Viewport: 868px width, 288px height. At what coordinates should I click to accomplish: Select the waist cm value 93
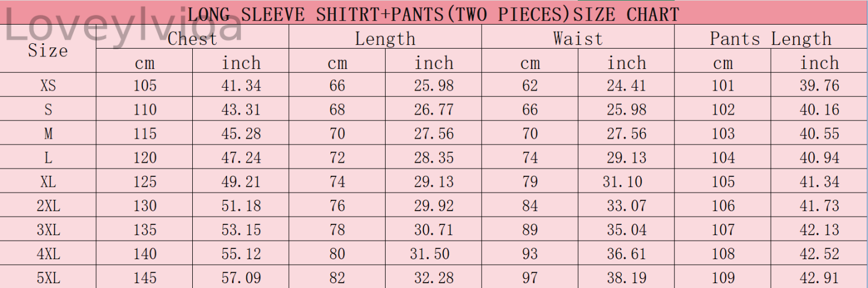pos(530,254)
